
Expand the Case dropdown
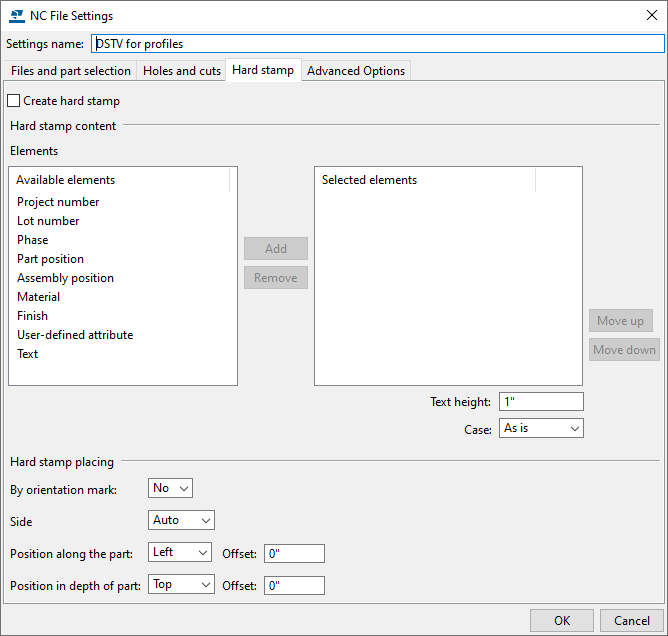pyautogui.click(x=540, y=428)
